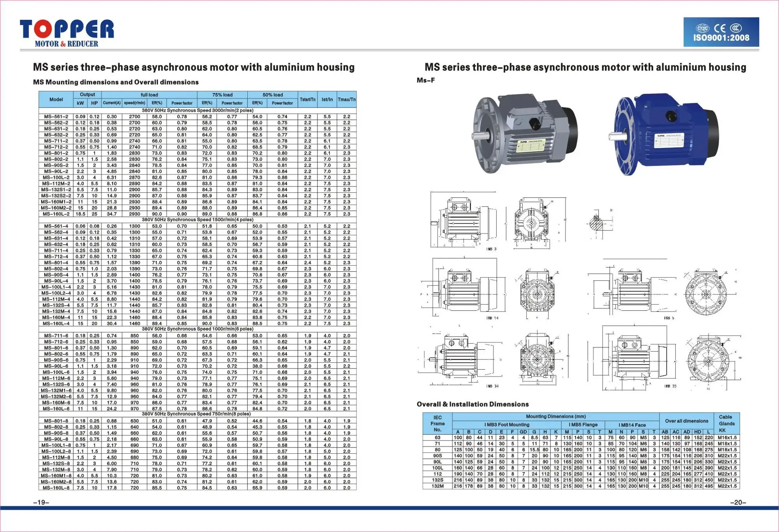This screenshot has width=779, height=532.
Task: Click the ISO9001:2008 certification badge
Action: point(721,32)
